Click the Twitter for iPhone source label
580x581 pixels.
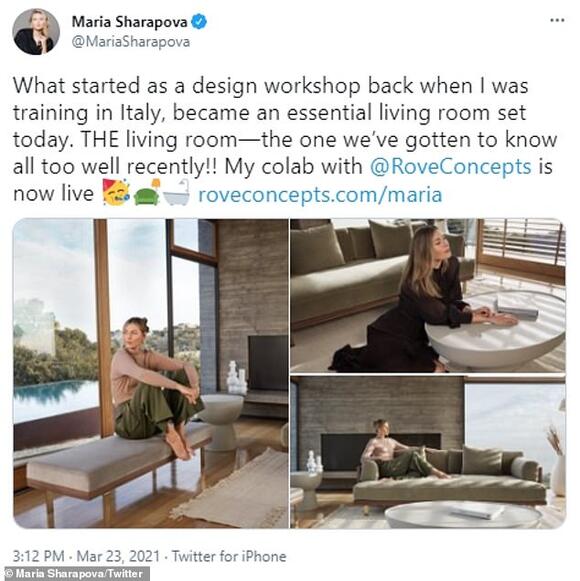(229, 557)
